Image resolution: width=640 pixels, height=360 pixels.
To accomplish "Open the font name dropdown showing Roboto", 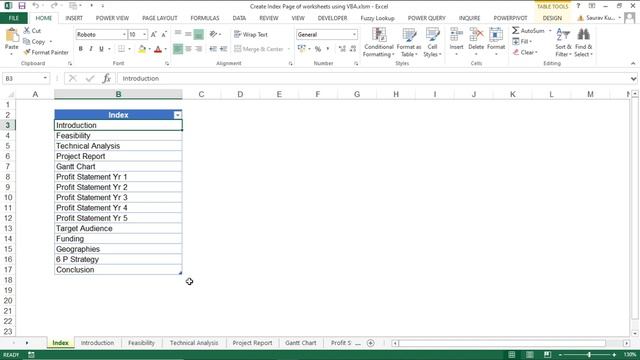I will pyautogui.click(x=124, y=35).
